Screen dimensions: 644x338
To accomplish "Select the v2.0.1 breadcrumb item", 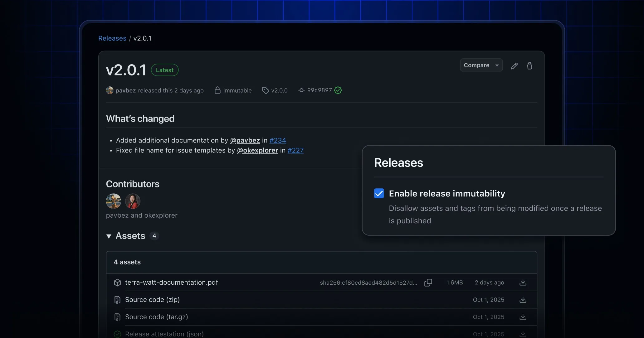I will tap(142, 38).
